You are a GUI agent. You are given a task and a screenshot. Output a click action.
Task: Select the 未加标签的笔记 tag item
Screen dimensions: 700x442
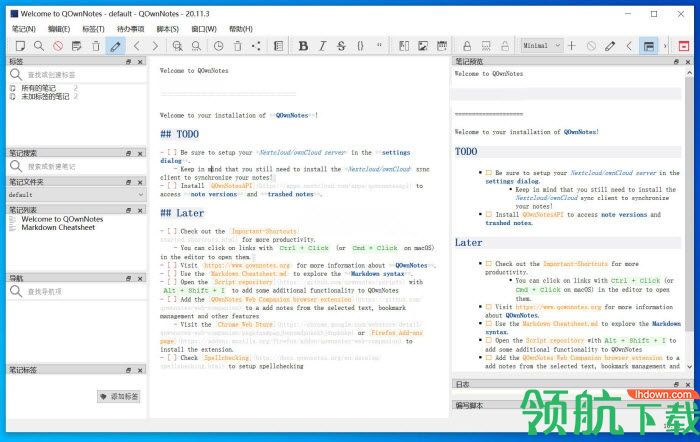(46, 96)
